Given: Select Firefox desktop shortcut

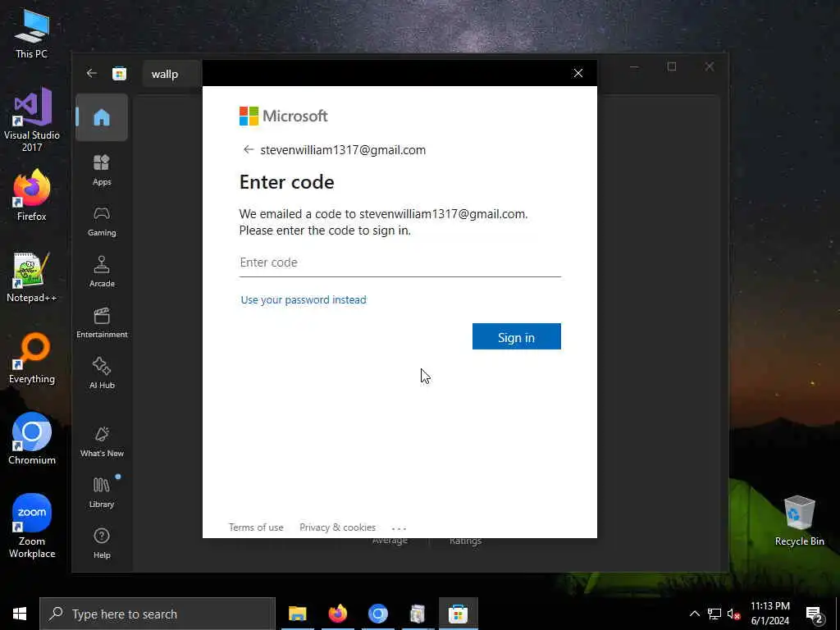Looking at the screenshot, I should click(32, 195).
